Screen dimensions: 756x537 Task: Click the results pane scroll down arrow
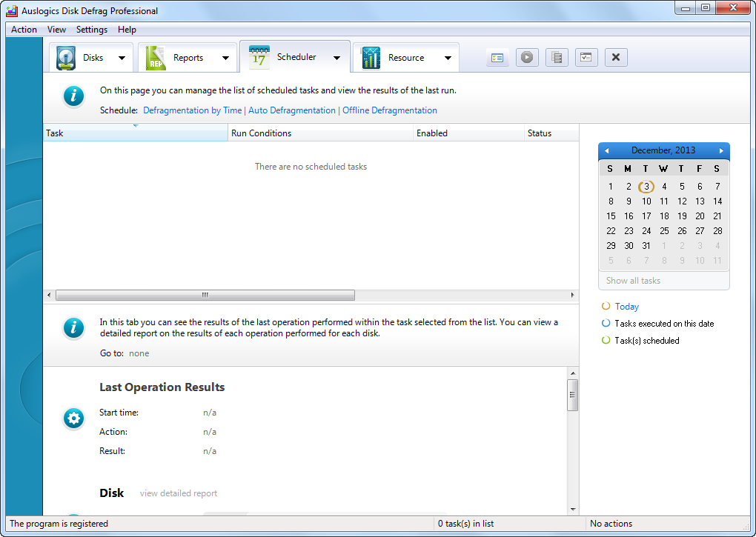(x=573, y=509)
